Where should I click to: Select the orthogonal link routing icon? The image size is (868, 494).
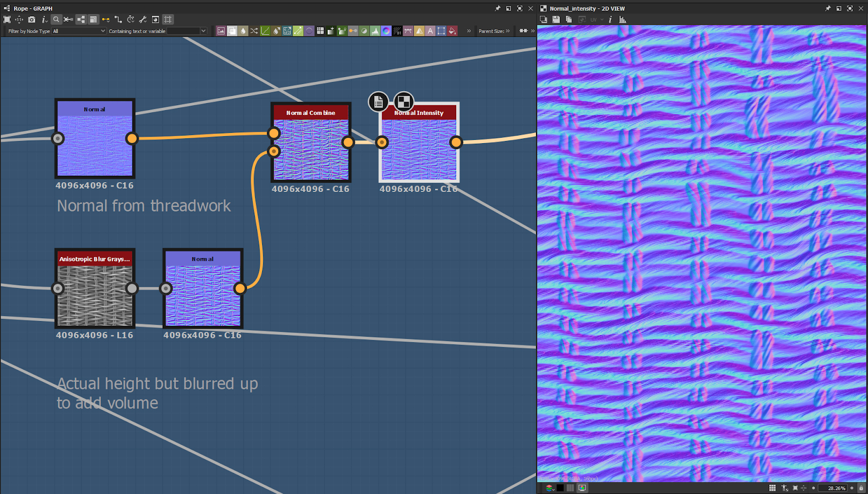118,20
